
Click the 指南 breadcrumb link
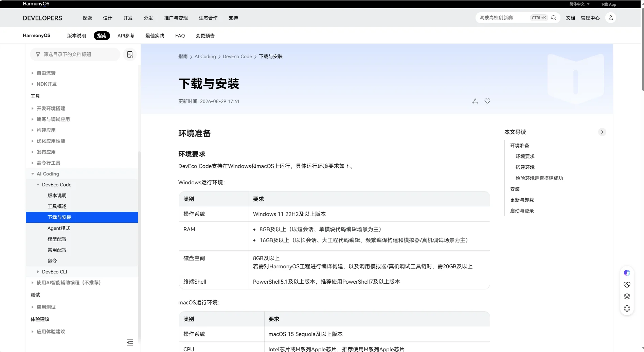[183, 56]
